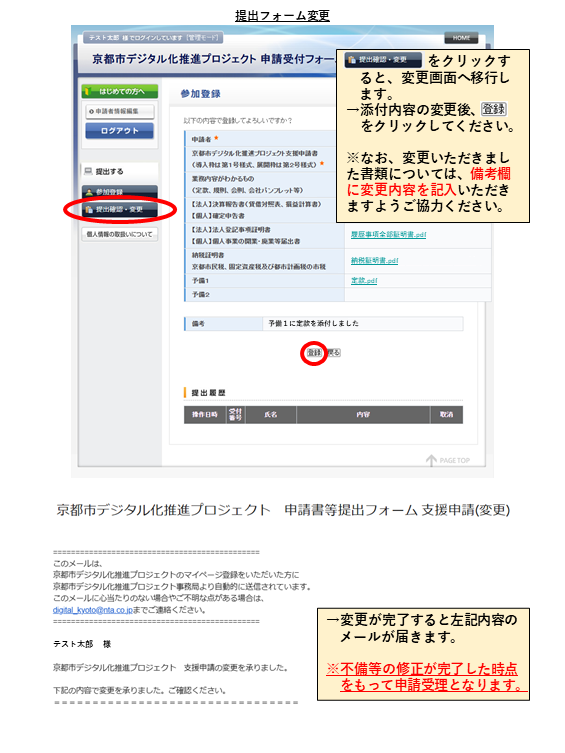Viewport: 565px width, 753px height.
Task: Click PAGE TOP arrow icon
Action: click(x=431, y=460)
